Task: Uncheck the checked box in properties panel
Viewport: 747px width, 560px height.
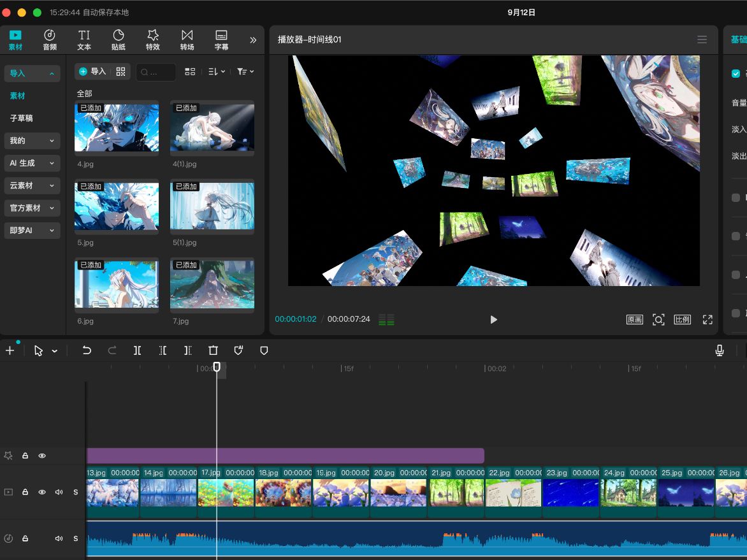Action: [x=736, y=73]
